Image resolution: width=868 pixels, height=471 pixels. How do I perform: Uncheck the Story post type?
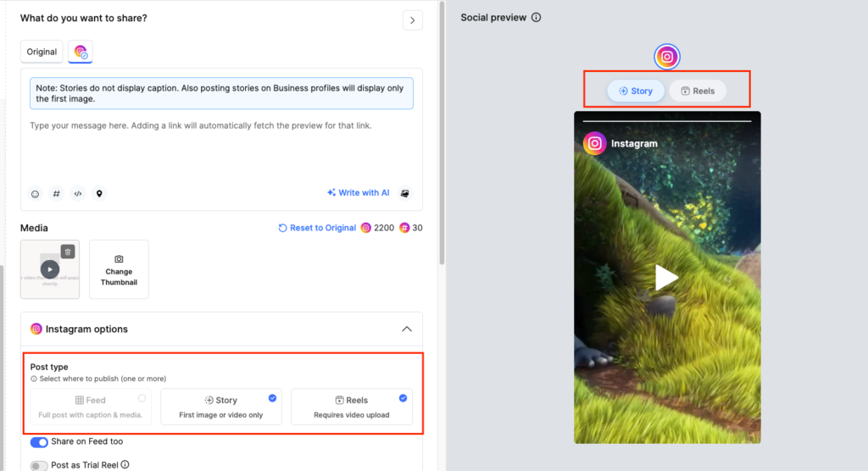221,407
